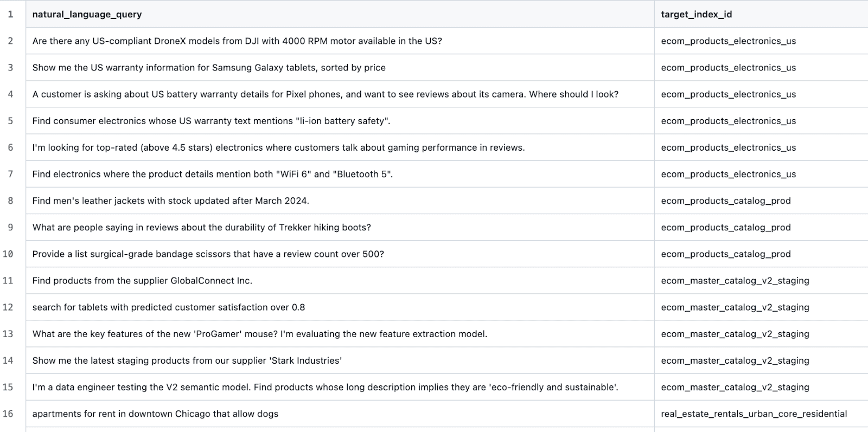Click the Samsung Galaxy tablets warranty query

pyautogui.click(x=209, y=68)
